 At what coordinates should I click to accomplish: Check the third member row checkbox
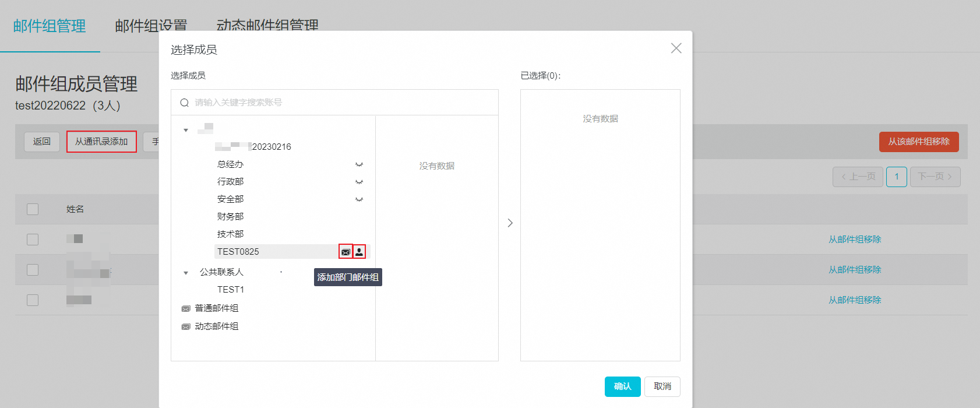pos(33,300)
